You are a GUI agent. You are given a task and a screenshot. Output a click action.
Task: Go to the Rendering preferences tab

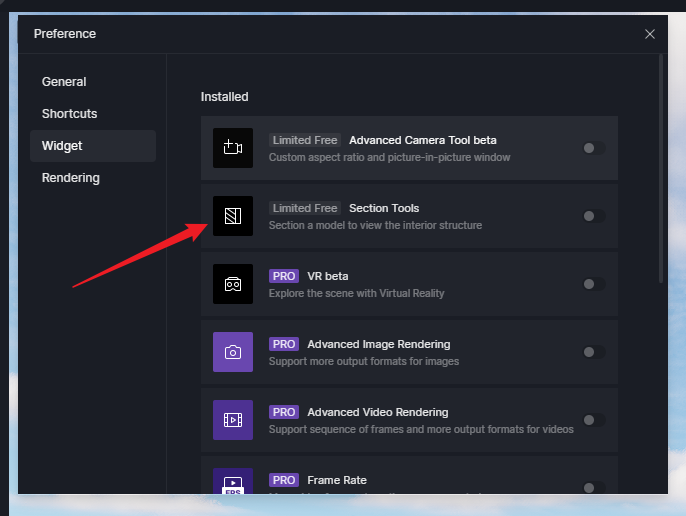coord(70,178)
